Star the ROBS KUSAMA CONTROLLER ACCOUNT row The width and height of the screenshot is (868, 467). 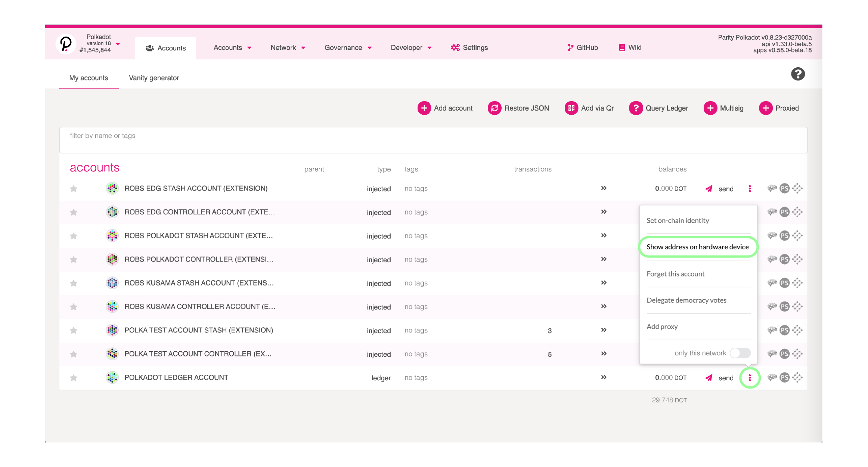coord(74,307)
